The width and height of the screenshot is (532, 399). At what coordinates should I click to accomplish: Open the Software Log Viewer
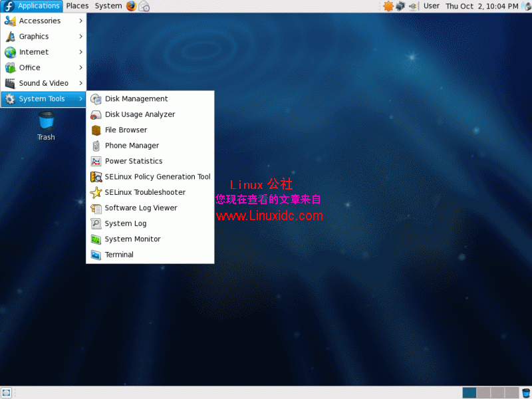[140, 207]
